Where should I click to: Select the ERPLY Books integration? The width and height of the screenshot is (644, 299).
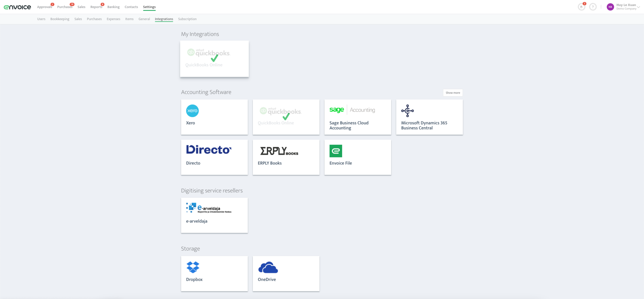click(x=286, y=157)
